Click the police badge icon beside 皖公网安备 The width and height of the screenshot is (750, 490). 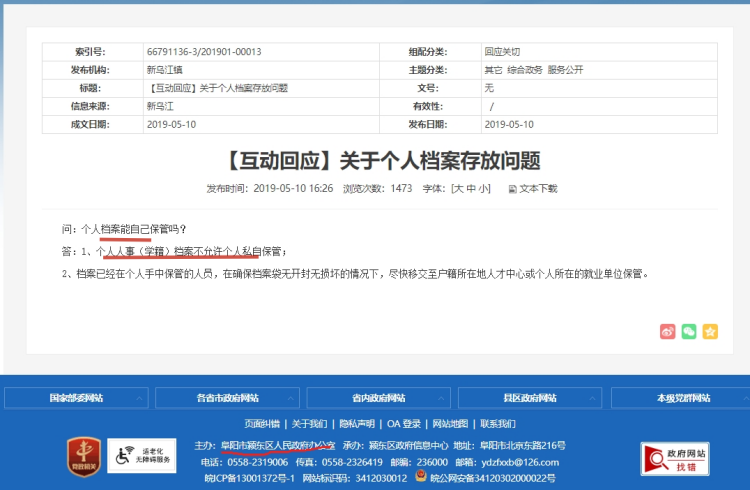tap(451, 478)
